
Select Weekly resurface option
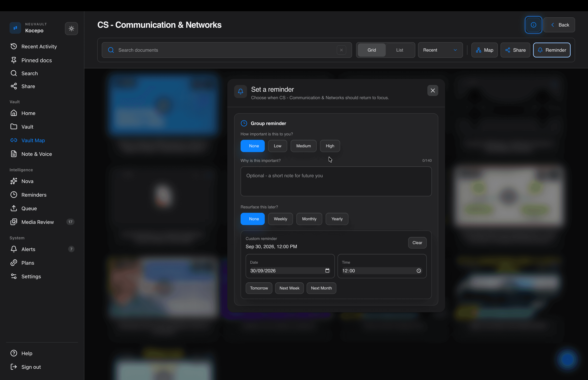(x=280, y=219)
